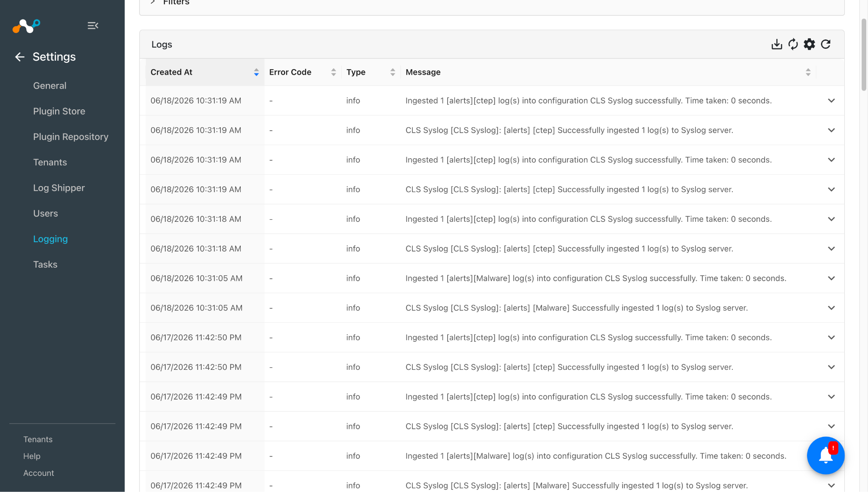Open Users settings
868x492 pixels.
[45, 213]
